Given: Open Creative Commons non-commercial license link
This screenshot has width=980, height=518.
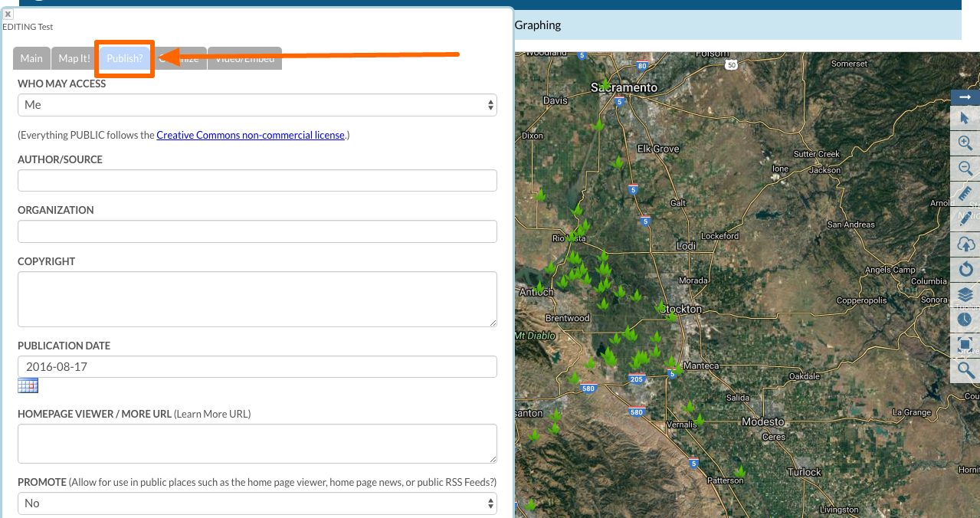Looking at the screenshot, I should (251, 136).
